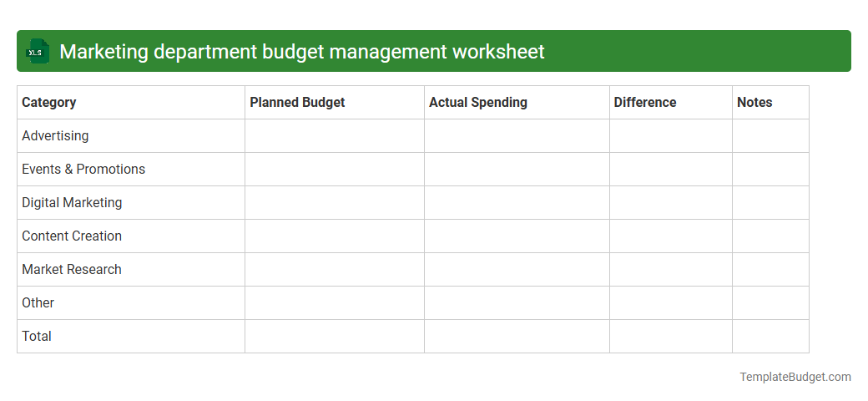
Task: Click the Notes column header
Action: click(770, 103)
